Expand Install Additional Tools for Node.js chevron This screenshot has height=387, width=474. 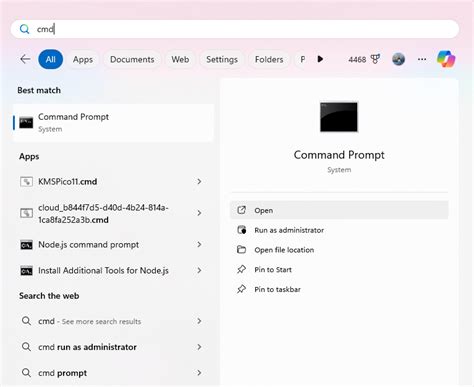tap(199, 270)
